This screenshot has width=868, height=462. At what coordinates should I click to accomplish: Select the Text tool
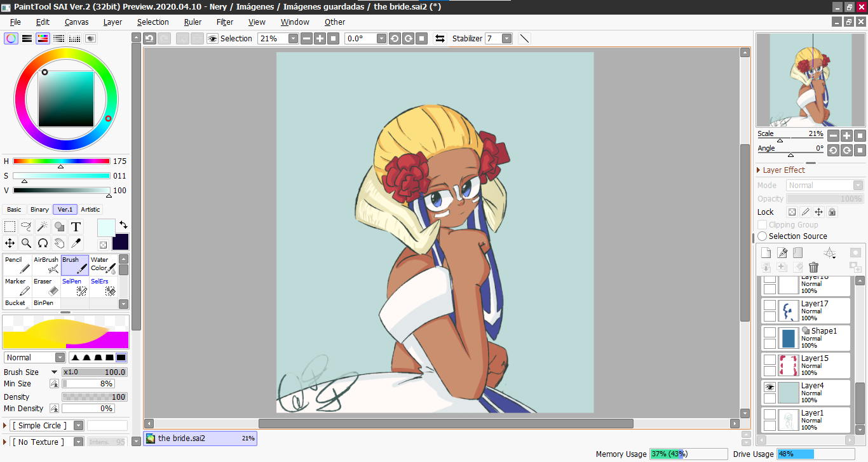[76, 226]
